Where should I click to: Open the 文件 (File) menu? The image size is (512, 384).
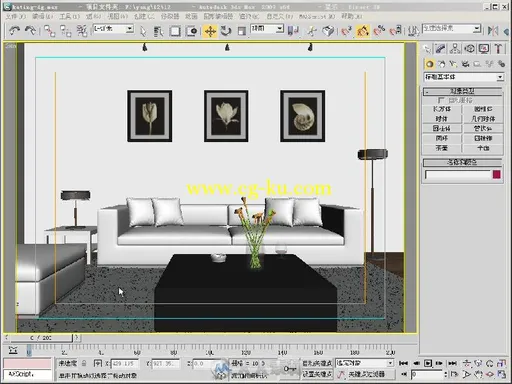(15, 16)
